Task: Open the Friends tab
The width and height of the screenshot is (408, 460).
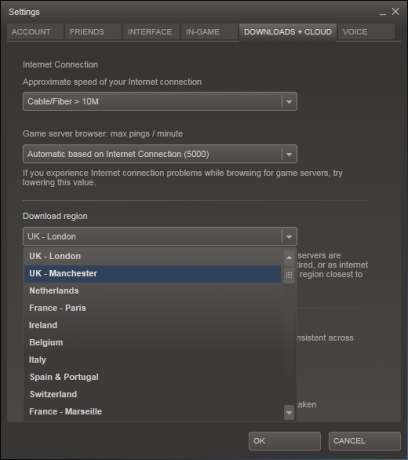Action: pos(93,32)
